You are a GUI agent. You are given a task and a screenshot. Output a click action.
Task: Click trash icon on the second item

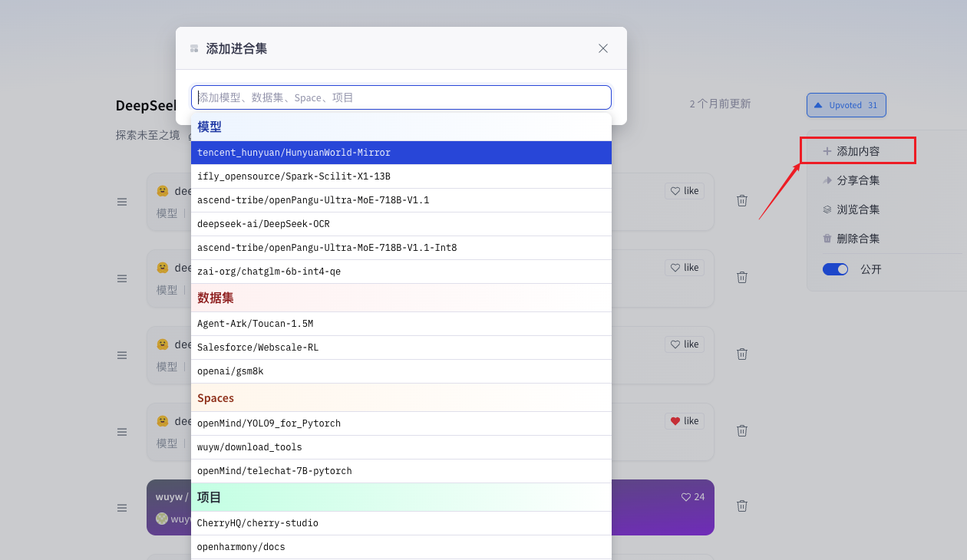tap(742, 277)
